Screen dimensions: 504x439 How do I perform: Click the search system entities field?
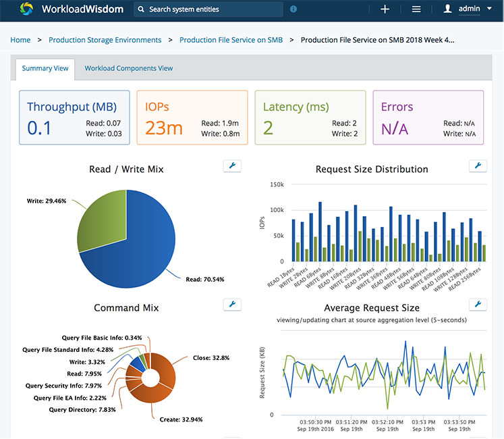[209, 9]
